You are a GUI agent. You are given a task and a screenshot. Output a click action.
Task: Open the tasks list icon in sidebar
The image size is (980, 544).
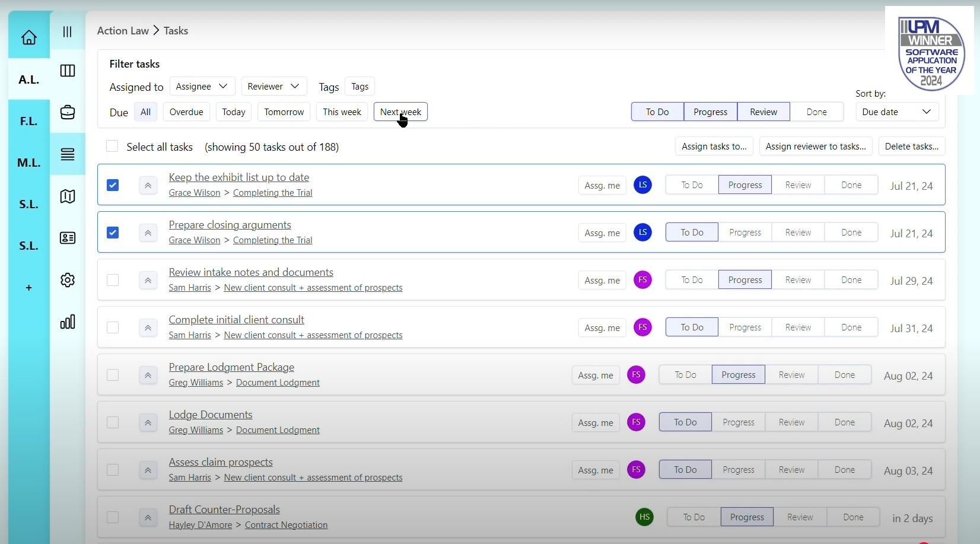click(68, 154)
